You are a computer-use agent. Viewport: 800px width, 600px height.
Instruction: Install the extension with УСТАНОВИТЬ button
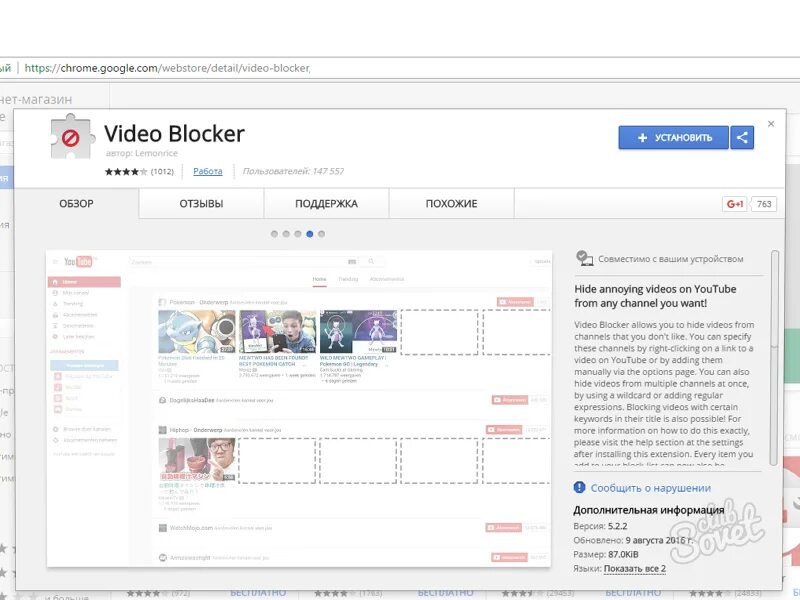click(x=673, y=138)
